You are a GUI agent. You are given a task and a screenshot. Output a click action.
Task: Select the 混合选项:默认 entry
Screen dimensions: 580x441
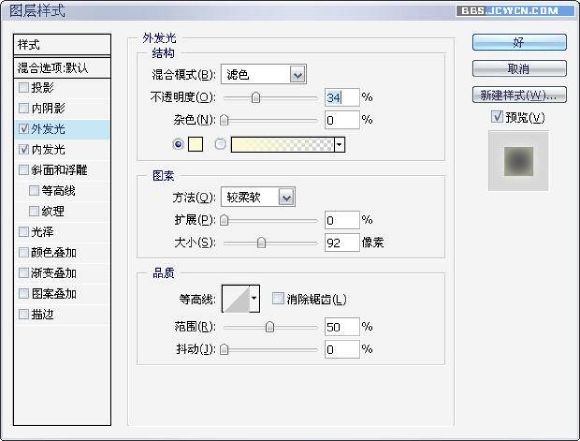[x=62, y=68]
